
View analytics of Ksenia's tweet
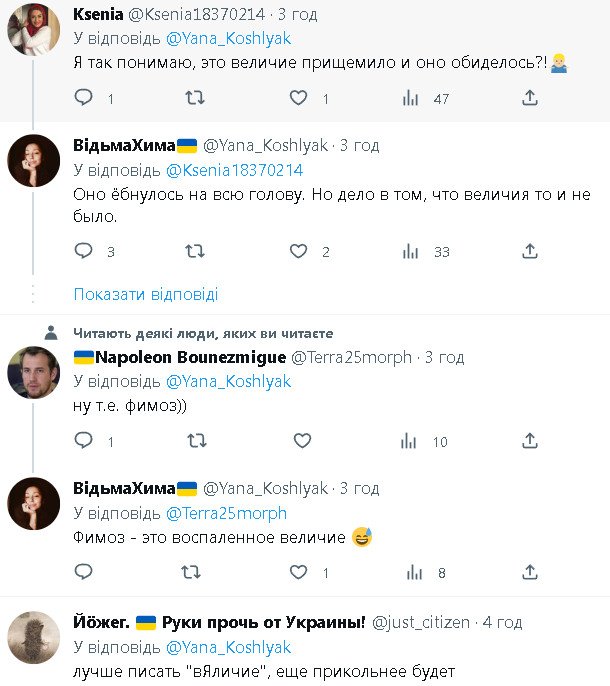coord(410,98)
